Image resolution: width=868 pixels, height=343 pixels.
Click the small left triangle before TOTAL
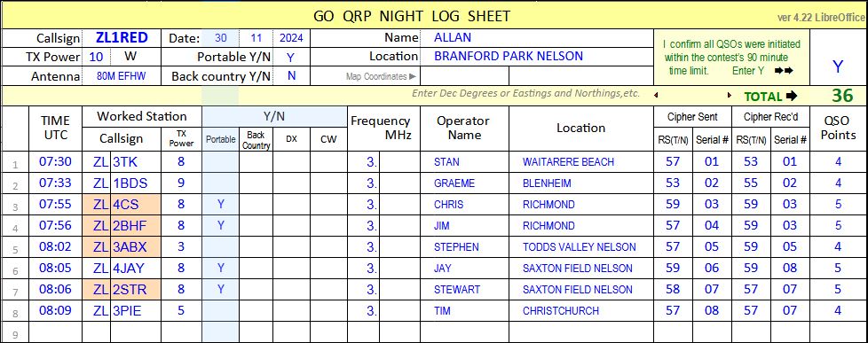tap(656, 95)
